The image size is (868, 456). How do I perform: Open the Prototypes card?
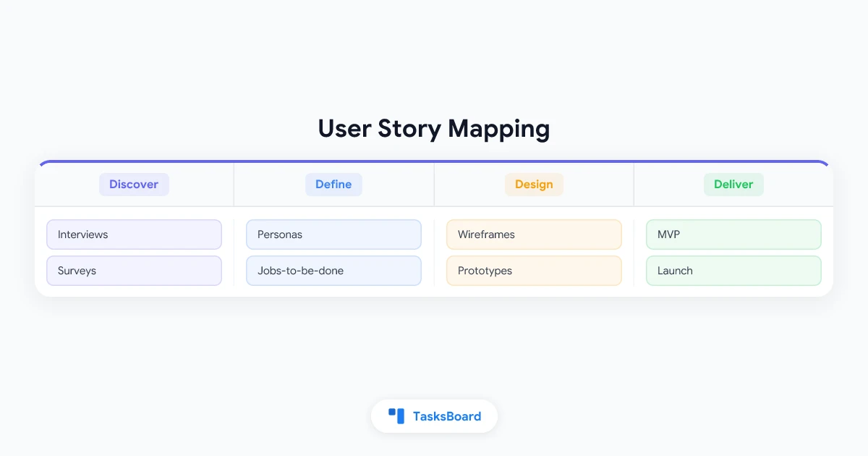point(534,271)
